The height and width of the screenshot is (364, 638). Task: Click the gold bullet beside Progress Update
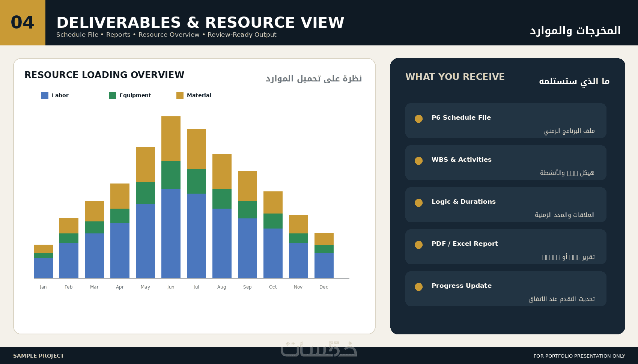coord(418,287)
